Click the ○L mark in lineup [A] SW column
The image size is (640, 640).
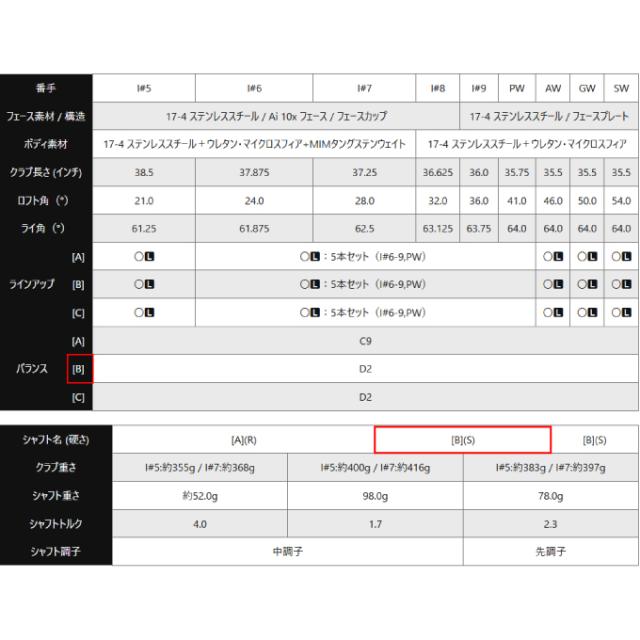tap(621, 257)
